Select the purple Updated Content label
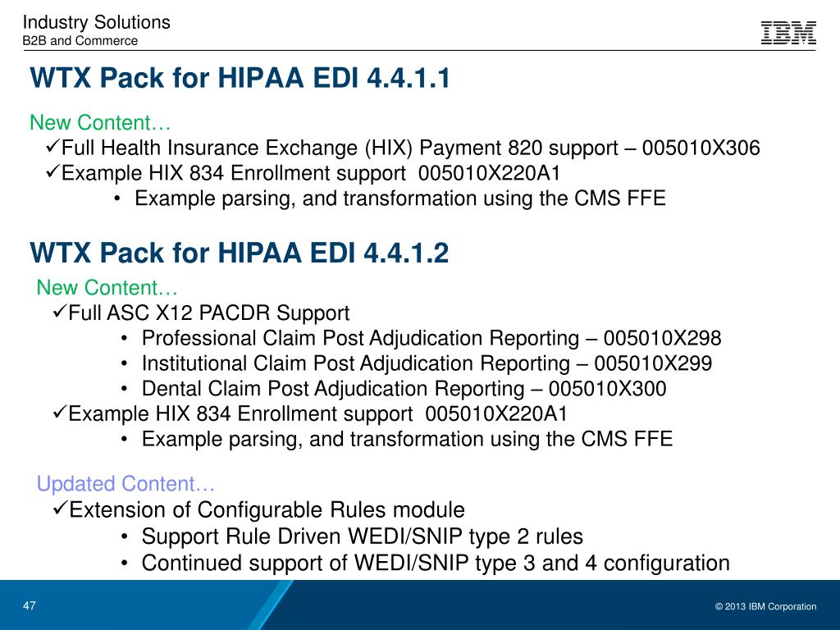This screenshot has height=630, width=840. [126, 484]
